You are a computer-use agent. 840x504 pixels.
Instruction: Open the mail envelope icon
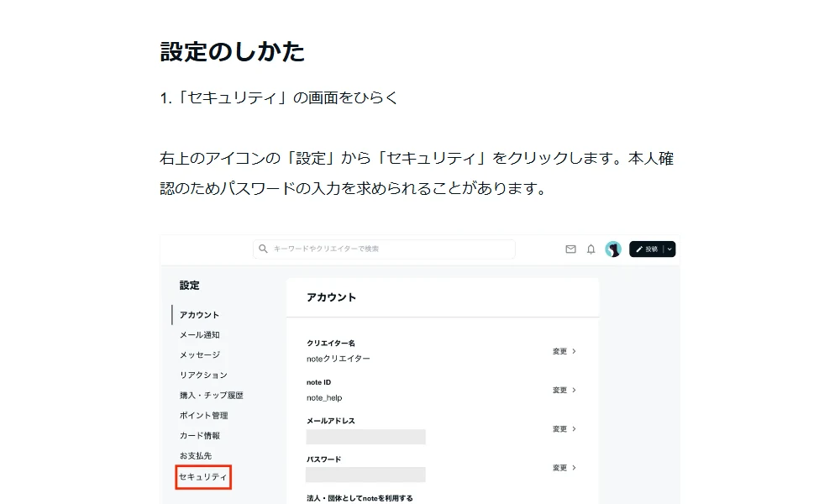pos(570,249)
